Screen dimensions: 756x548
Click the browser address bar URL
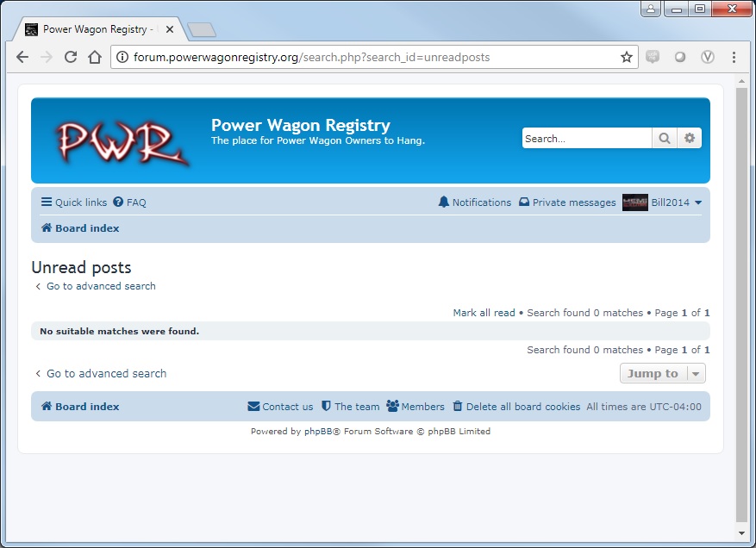coord(311,58)
